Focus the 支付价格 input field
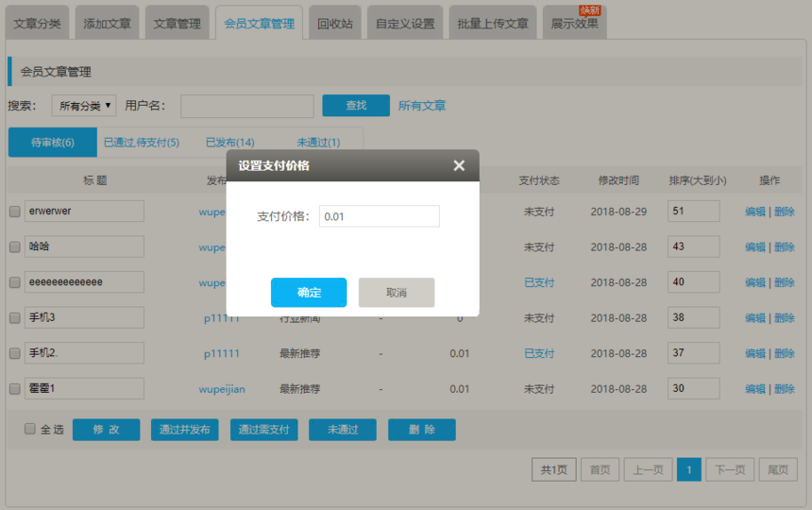This screenshot has height=510, width=812. pyautogui.click(x=379, y=216)
